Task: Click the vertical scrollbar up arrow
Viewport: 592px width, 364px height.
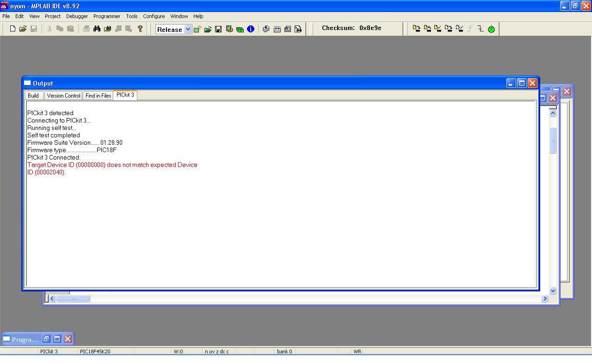Action: (553, 113)
